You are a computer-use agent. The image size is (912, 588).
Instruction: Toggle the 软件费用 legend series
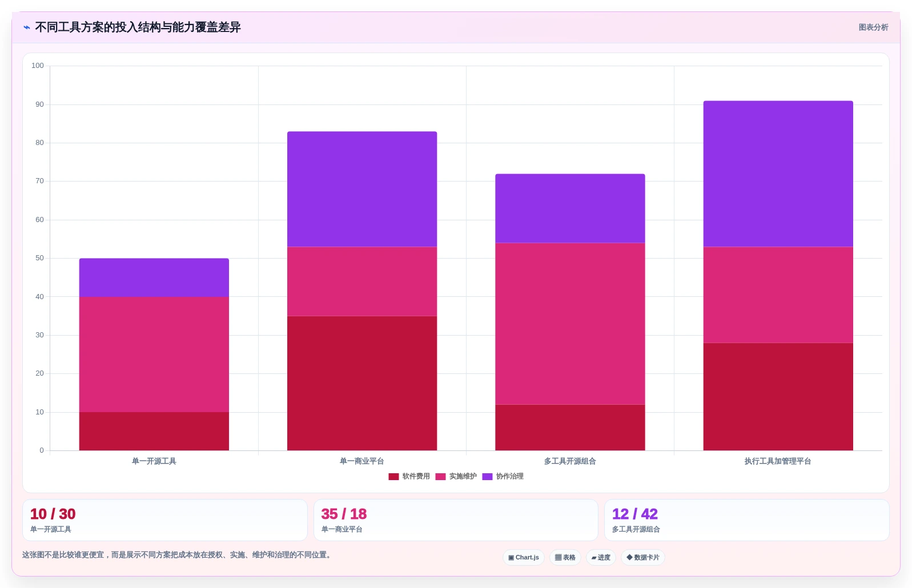tap(409, 477)
